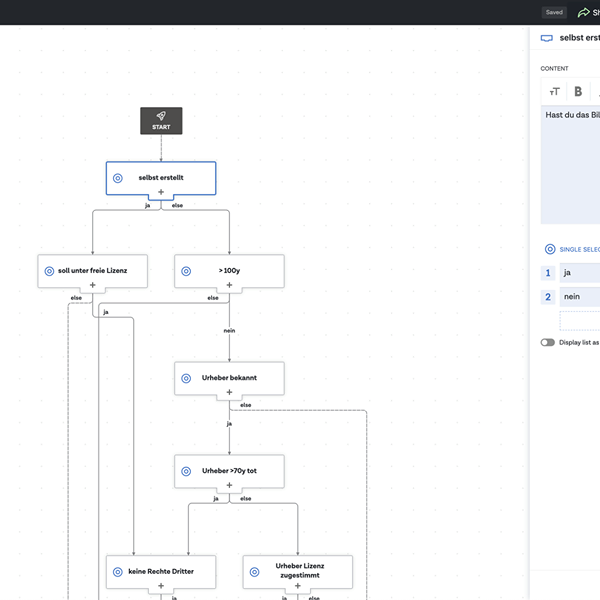600x600 pixels.
Task: Edit the node title 'selbst erst...'
Action: coord(580,38)
